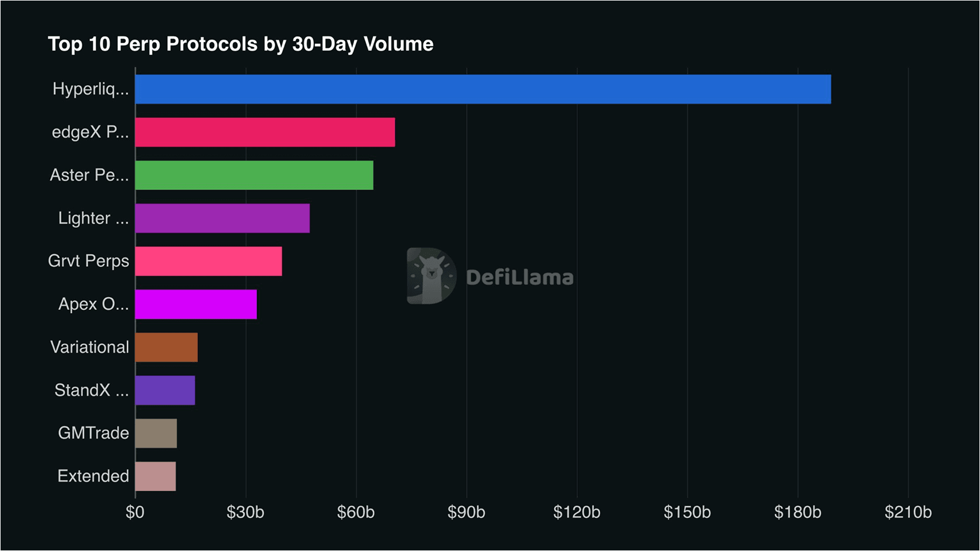The image size is (980, 551).
Task: Click the Hyperliq... axis label
Action: click(x=90, y=89)
